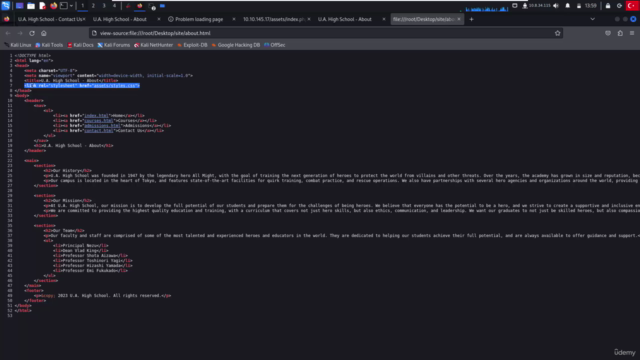The image size is (640, 360).
Task: Follow the index.html href link
Action: click(x=96, y=116)
